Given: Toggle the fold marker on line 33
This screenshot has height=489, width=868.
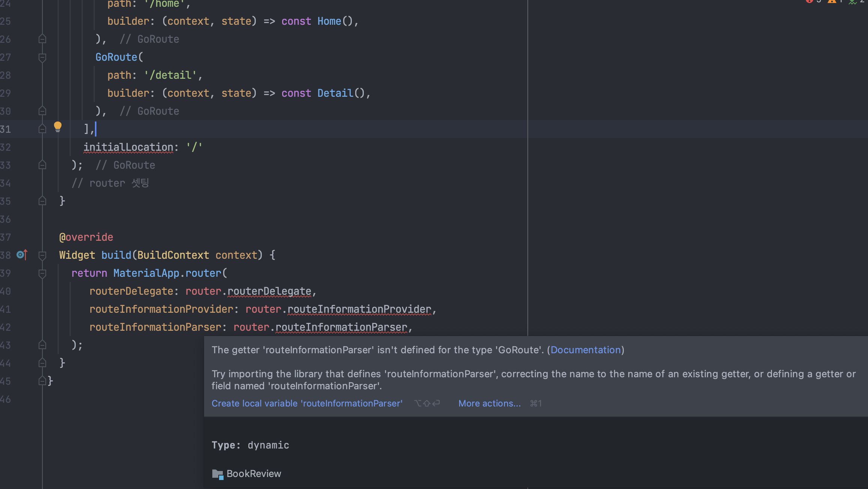Looking at the screenshot, I should (42, 165).
